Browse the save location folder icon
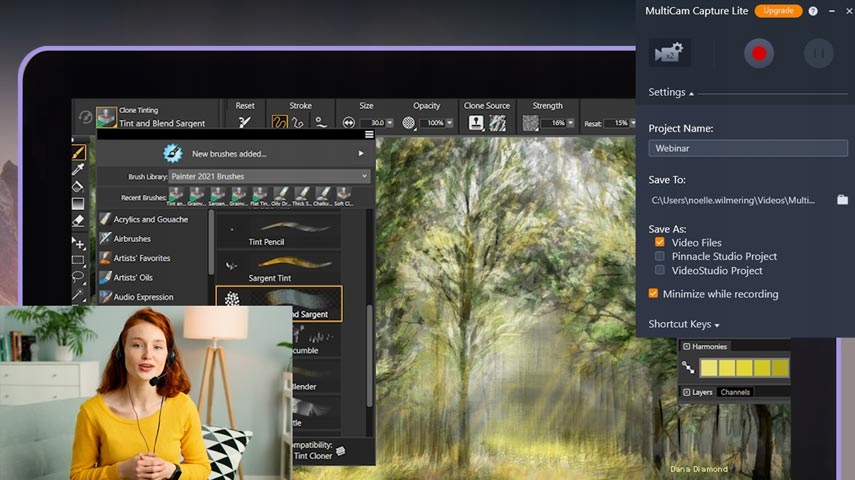Image resolution: width=855 pixels, height=480 pixels. click(x=842, y=200)
